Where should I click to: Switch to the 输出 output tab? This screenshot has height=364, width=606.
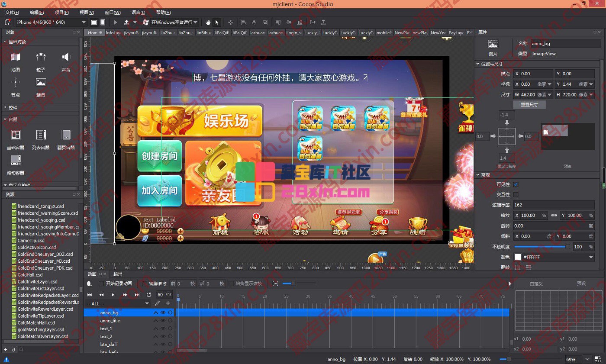point(118,274)
